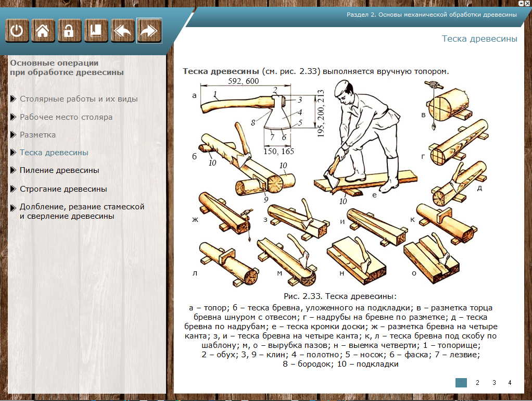Click the Рис. 2.33 figure caption
The height and width of the screenshot is (401, 532).
point(340,296)
